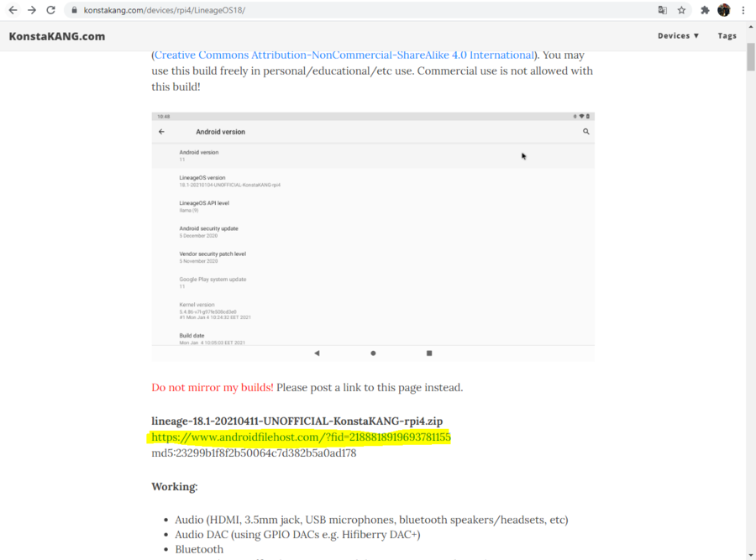Click the Android recents square nav button

click(x=429, y=353)
